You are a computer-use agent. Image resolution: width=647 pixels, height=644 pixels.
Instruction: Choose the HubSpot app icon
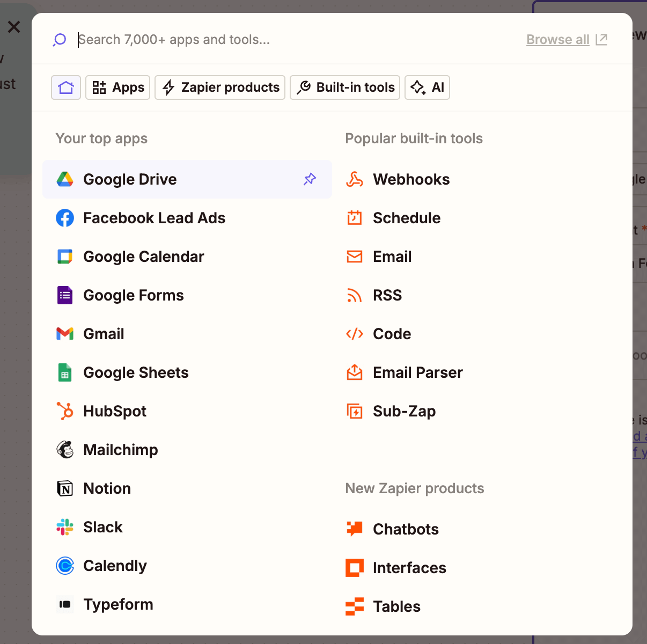[64, 411]
